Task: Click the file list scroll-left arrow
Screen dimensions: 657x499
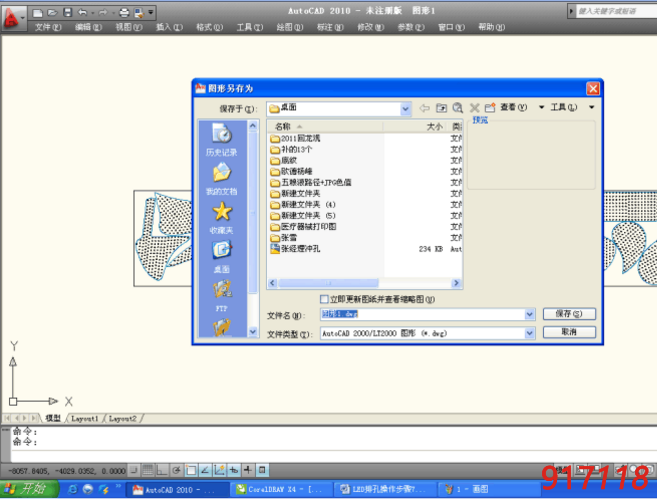Action: coord(273,283)
